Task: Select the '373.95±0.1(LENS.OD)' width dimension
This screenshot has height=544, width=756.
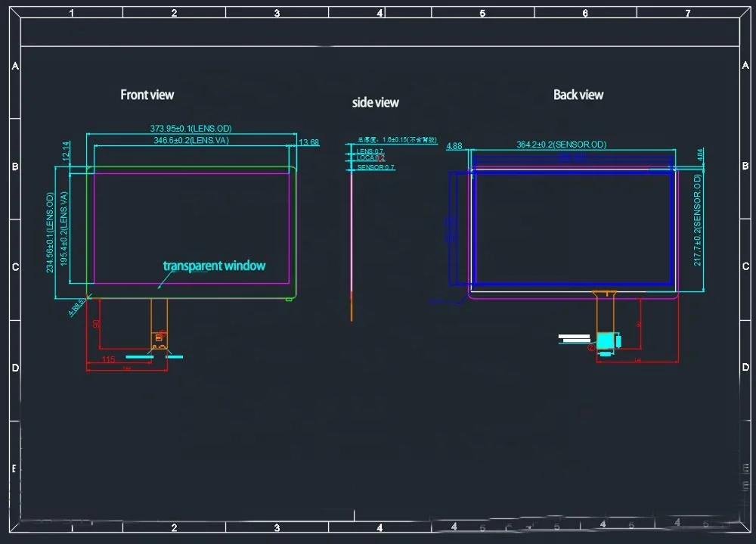Action: click(x=191, y=129)
